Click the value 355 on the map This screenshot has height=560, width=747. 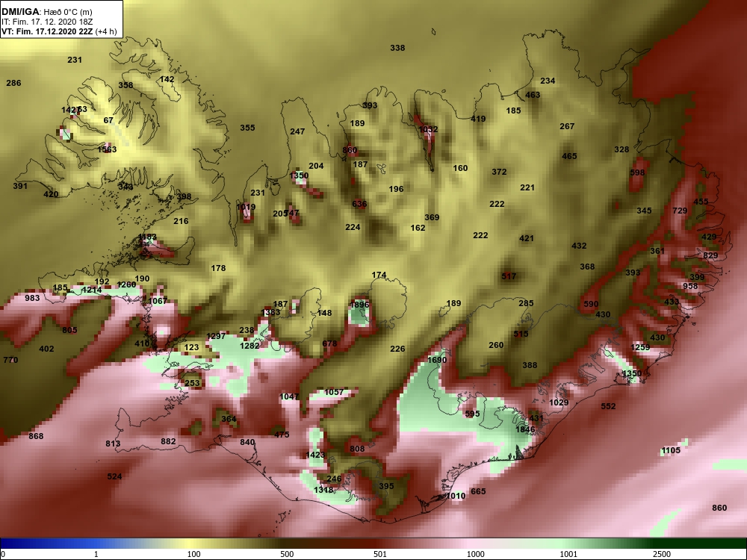click(247, 128)
